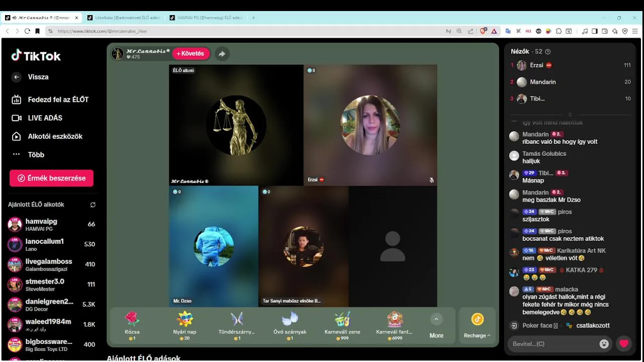Open the HLS extension icon
The width and height of the screenshot is (644, 362).
click(528, 31)
